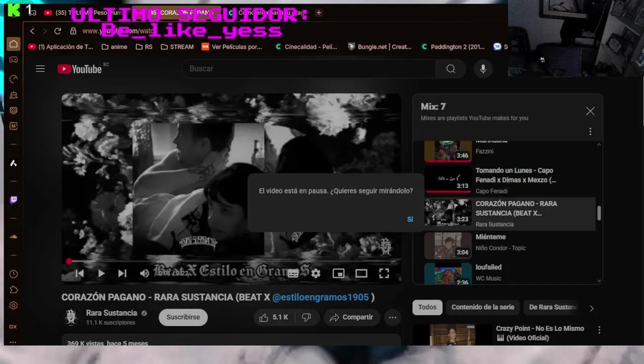
Task: Enter fullscreen from the player controls
Action: 384,274
